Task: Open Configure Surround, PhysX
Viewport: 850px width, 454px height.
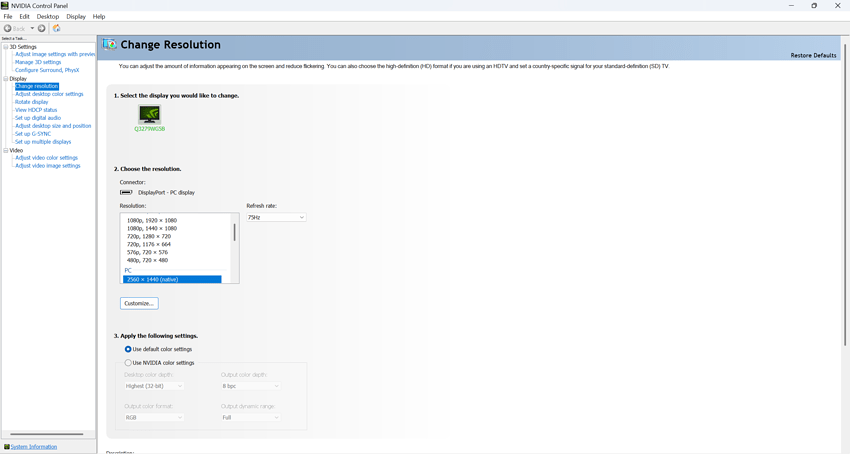Action: [47, 70]
